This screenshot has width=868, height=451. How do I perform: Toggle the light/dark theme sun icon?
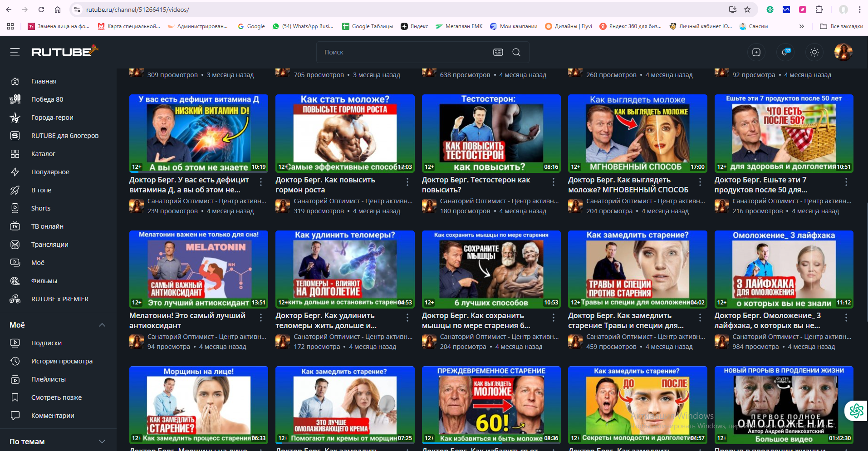814,52
